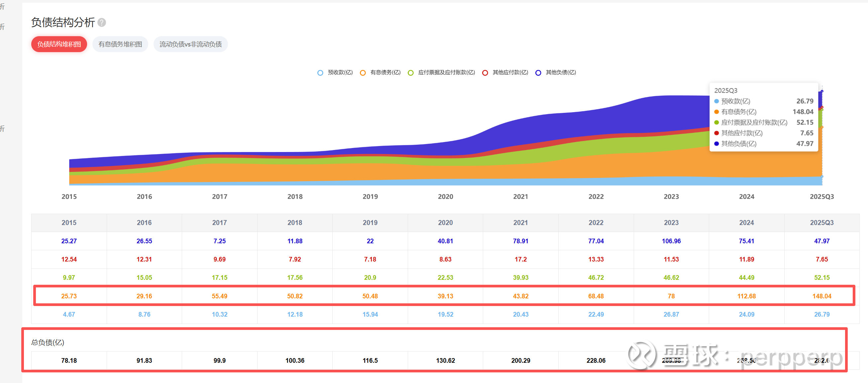Viewport: 868px width, 383px height.
Task: Click orange dot for 有息债务 in tooltip
Action: pos(716,112)
